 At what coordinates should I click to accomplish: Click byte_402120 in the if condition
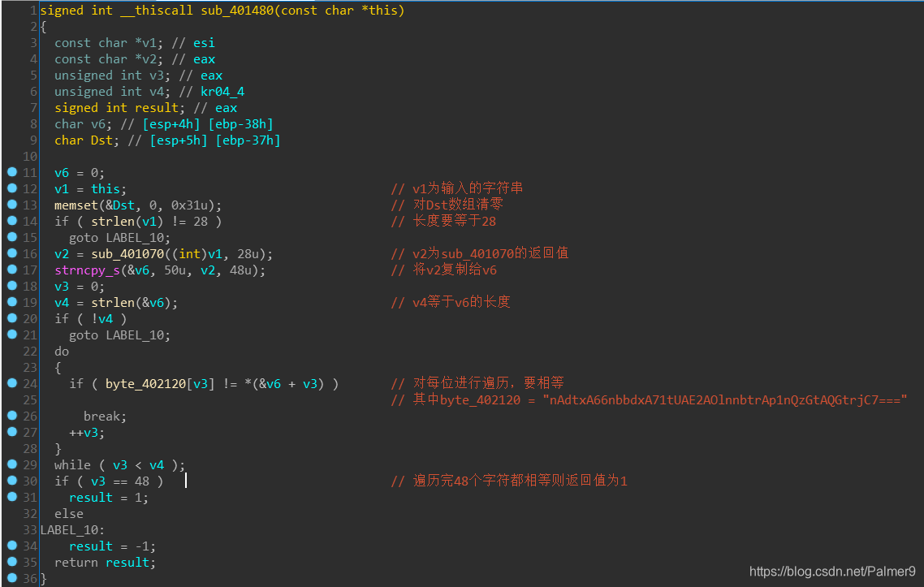(145, 384)
